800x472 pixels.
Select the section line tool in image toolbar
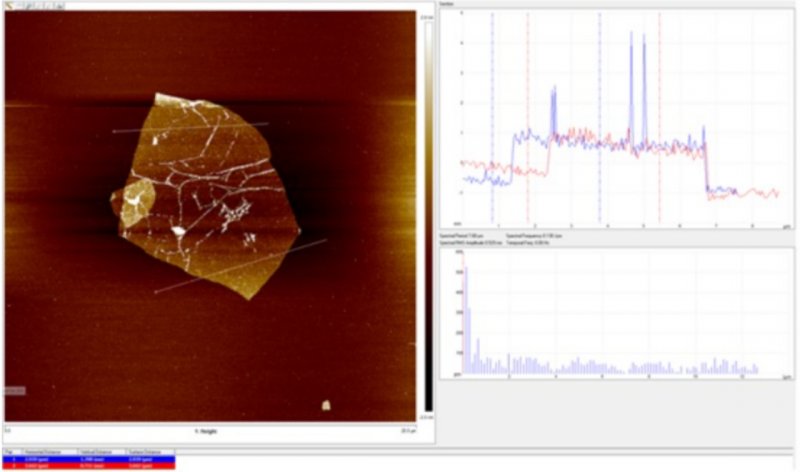10,6
